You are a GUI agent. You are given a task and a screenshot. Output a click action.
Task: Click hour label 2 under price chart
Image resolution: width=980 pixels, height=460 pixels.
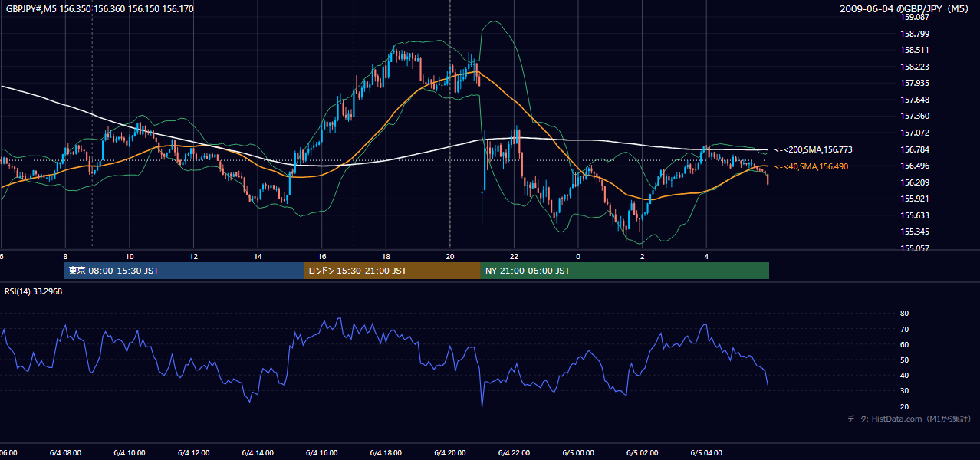pyautogui.click(x=643, y=257)
